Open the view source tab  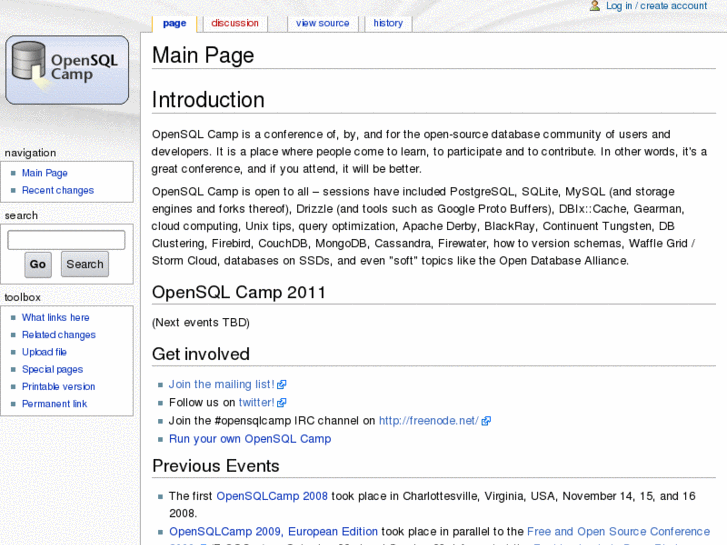(x=323, y=23)
